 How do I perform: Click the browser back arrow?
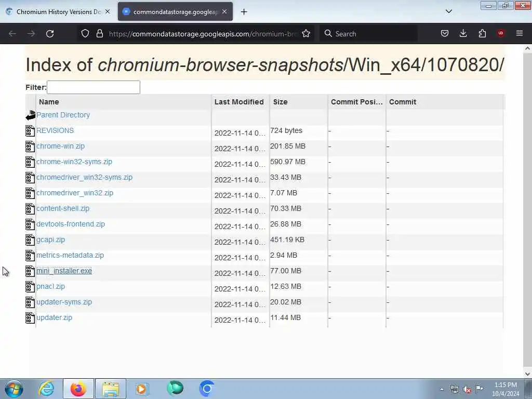click(x=12, y=34)
